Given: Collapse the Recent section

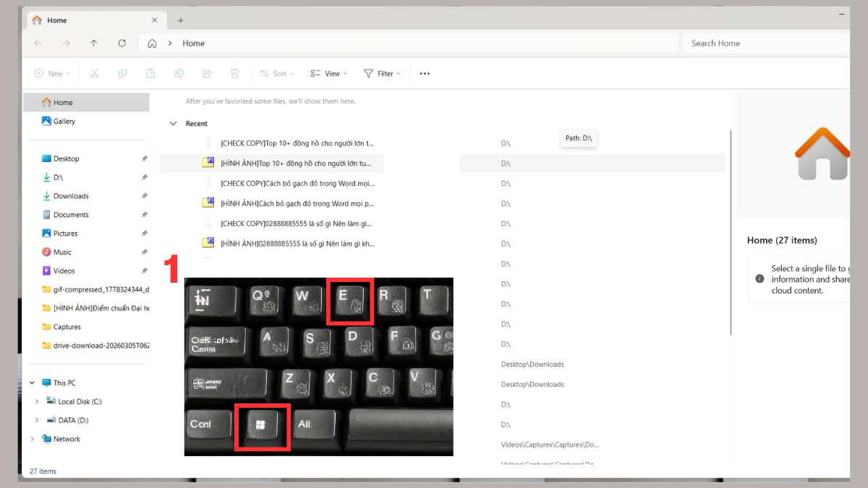Looking at the screenshot, I should tap(173, 124).
